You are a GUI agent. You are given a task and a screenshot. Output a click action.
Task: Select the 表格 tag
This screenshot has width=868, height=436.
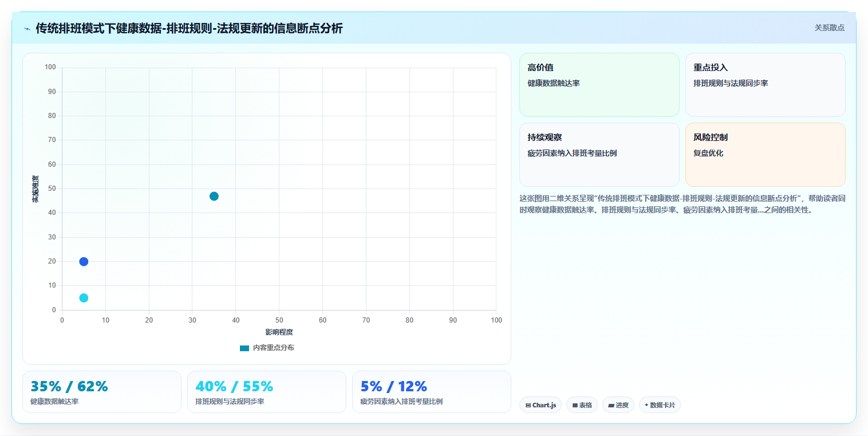point(582,405)
